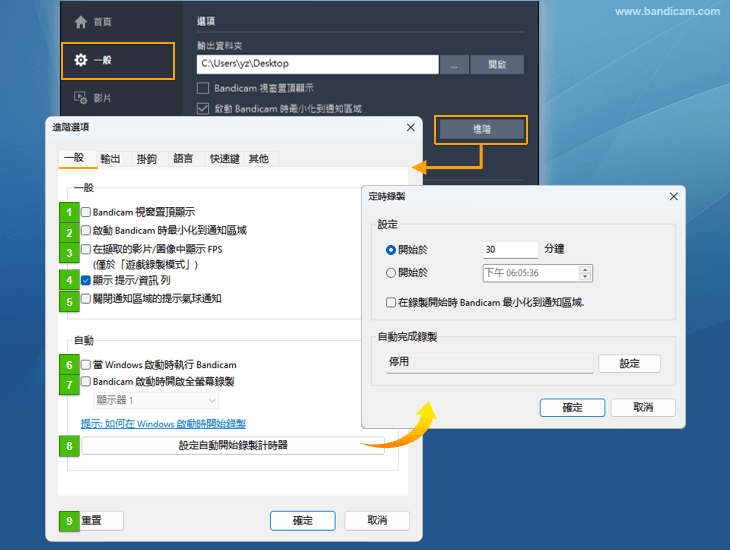Open the 語言 tab
Screen dimensions: 730x550
183,159
